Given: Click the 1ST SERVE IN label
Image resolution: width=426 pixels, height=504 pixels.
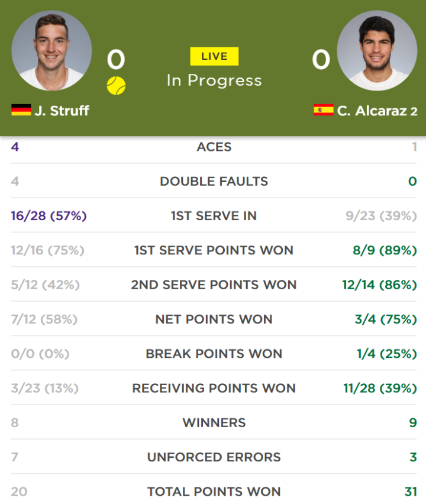Looking at the screenshot, I should pyautogui.click(x=214, y=216).
